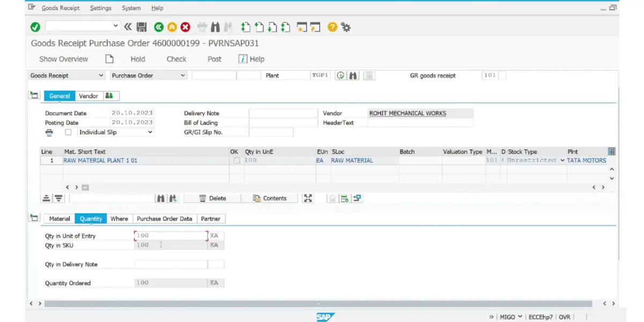Tick the print checkbox beside Individual Slip
Screen dimensions: 644x322
coord(68,132)
